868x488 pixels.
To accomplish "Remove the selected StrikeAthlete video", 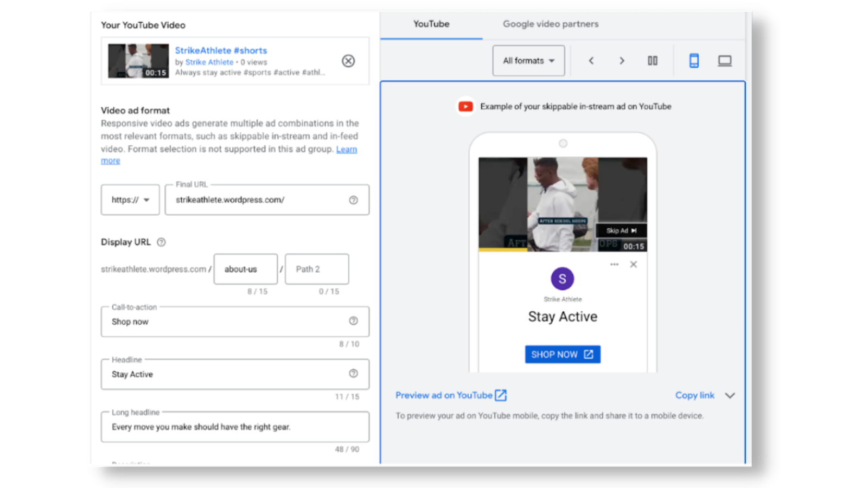I will point(348,61).
